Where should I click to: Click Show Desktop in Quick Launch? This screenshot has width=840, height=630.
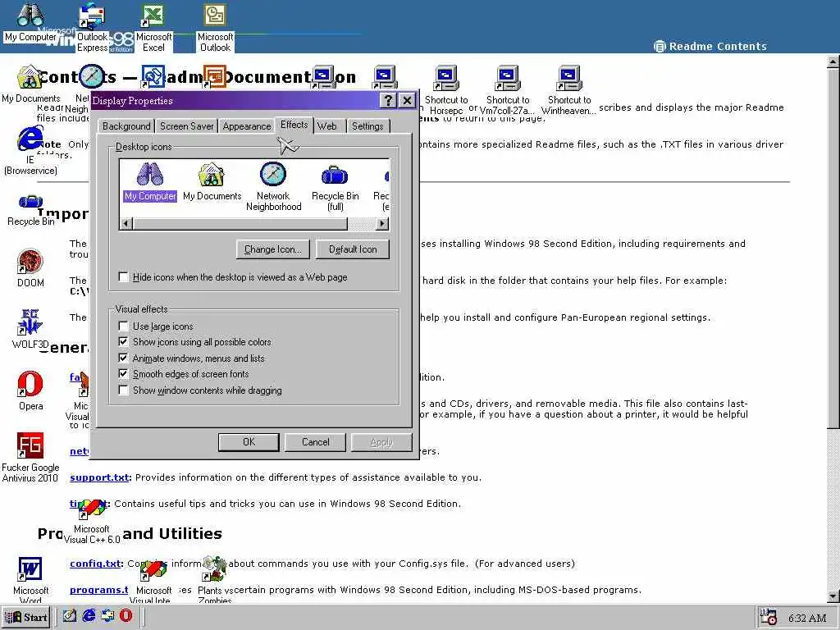pyautogui.click(x=69, y=616)
